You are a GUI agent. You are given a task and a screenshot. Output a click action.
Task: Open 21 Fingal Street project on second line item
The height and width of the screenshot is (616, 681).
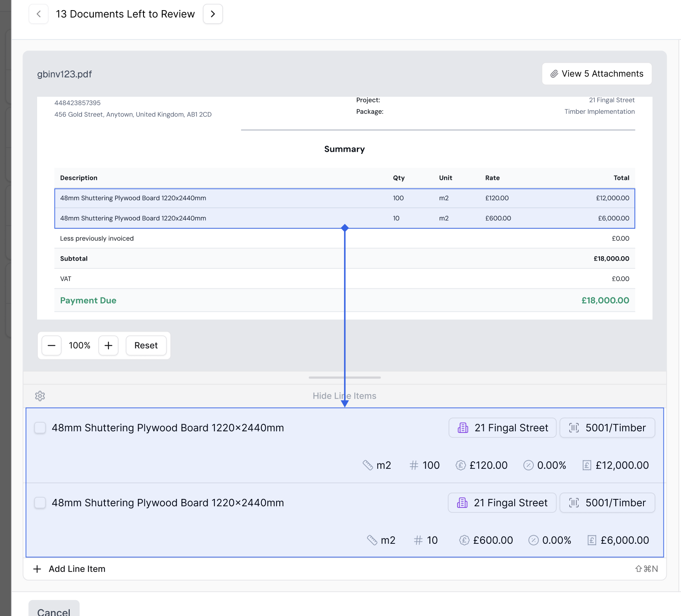pos(502,503)
